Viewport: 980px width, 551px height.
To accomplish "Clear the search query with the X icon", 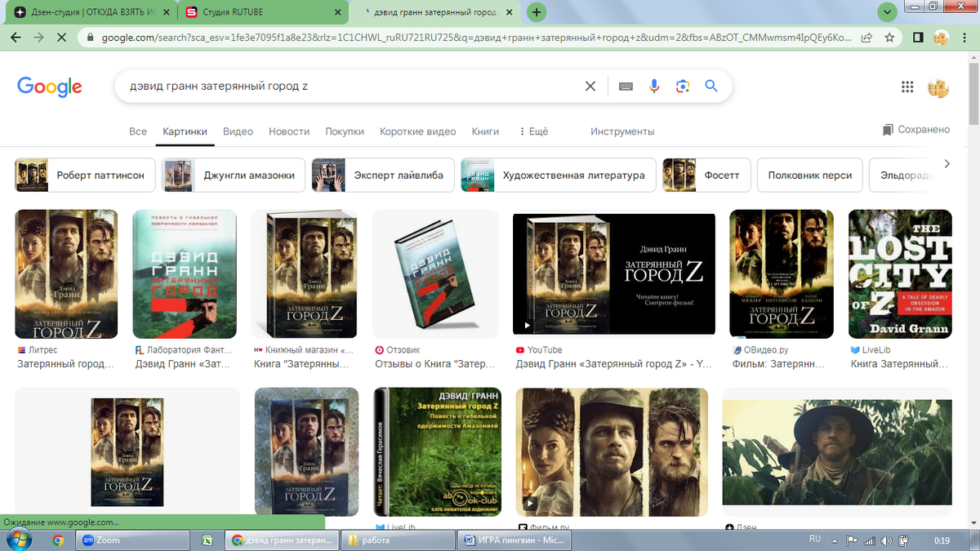I will pos(590,87).
